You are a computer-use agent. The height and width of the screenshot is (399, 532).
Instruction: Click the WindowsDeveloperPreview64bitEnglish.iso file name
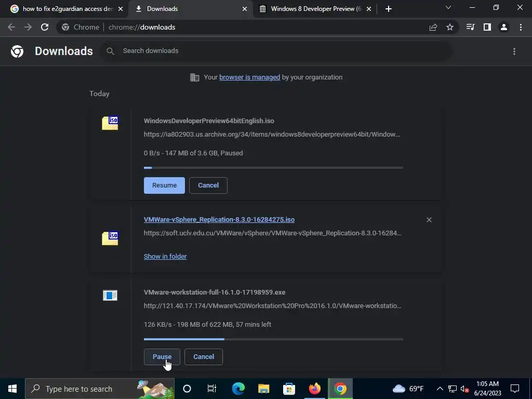(x=209, y=121)
